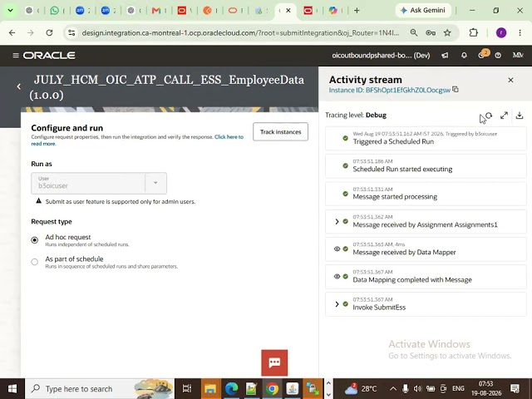
Task: Expand Message received by Assignment Assignments1
Action: 337,221
